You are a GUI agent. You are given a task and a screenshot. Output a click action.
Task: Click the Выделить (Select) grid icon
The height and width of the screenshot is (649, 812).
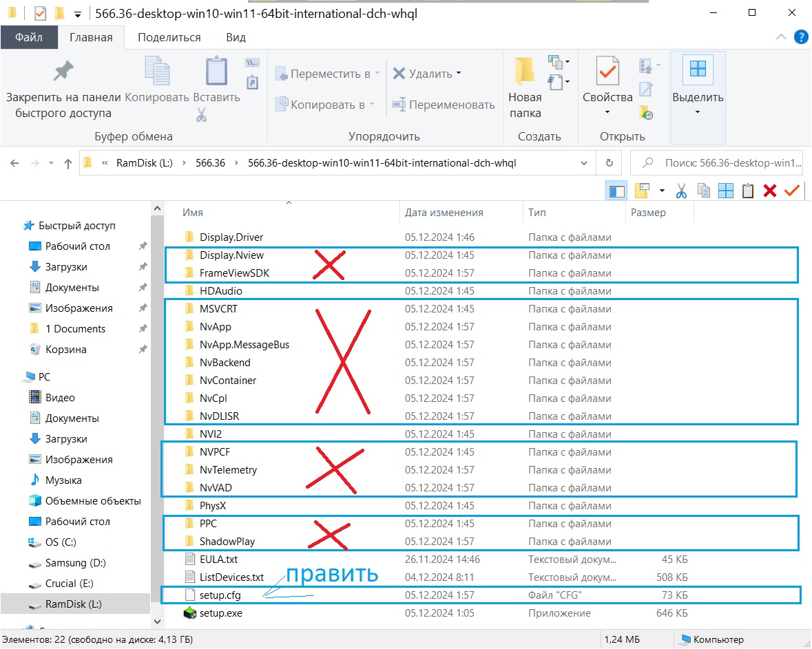[698, 69]
